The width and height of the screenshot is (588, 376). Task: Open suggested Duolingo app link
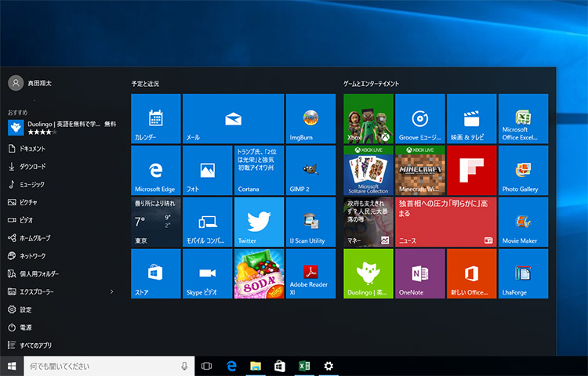tap(59, 127)
